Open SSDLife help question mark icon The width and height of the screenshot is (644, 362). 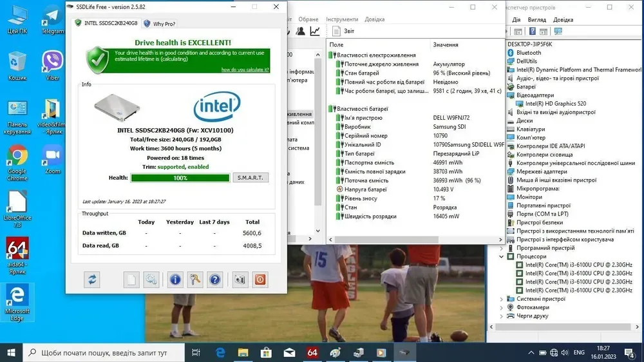click(215, 280)
